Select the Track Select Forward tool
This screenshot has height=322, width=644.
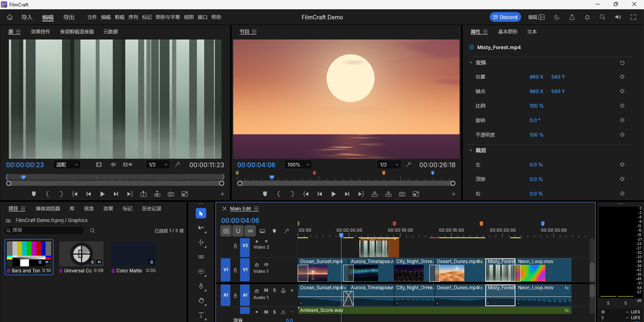click(201, 228)
